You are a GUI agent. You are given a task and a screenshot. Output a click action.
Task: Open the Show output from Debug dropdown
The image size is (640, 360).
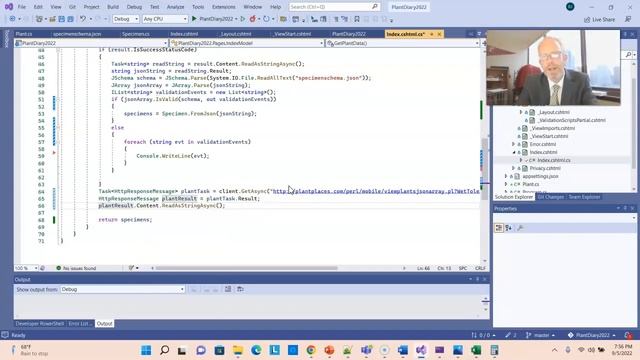tap(122, 289)
